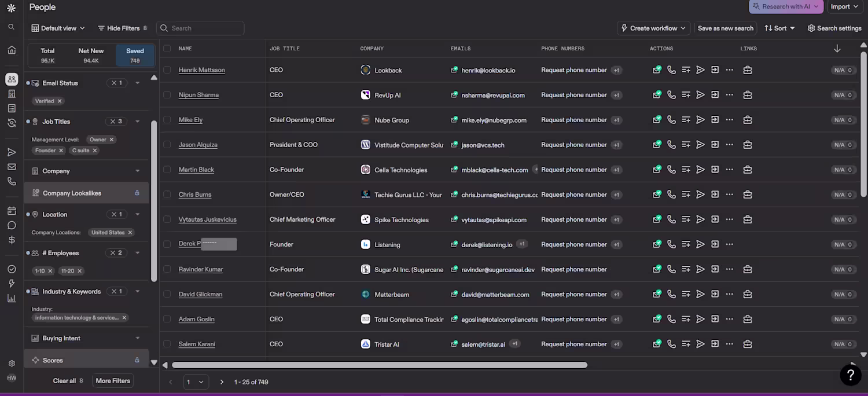Viewport: 868px width, 396px height.
Task: Click the horizontal scrollbar under the table
Action: [379, 365]
